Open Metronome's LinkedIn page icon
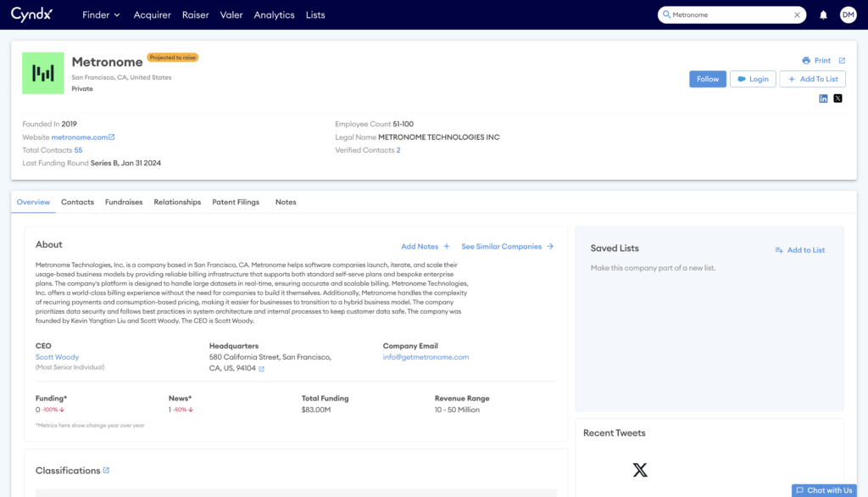868x497 pixels. coord(823,98)
